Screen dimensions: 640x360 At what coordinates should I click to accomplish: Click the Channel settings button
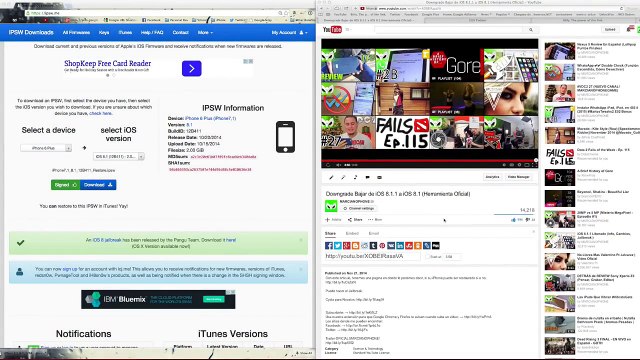pos(359,208)
